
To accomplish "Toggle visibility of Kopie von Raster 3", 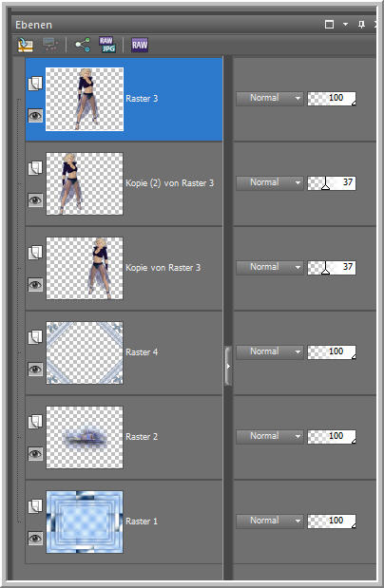I will click(x=35, y=285).
